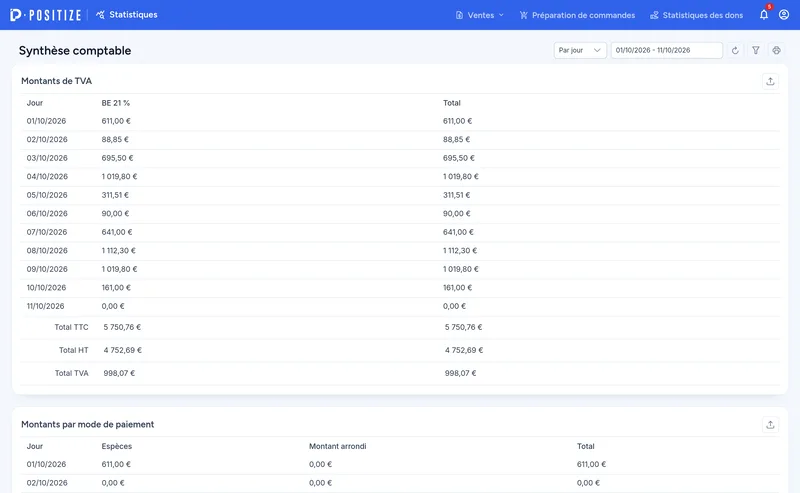Select the 01/10/2026 date in the TVA table
Viewport: 800px width, 493px height.
point(46,121)
